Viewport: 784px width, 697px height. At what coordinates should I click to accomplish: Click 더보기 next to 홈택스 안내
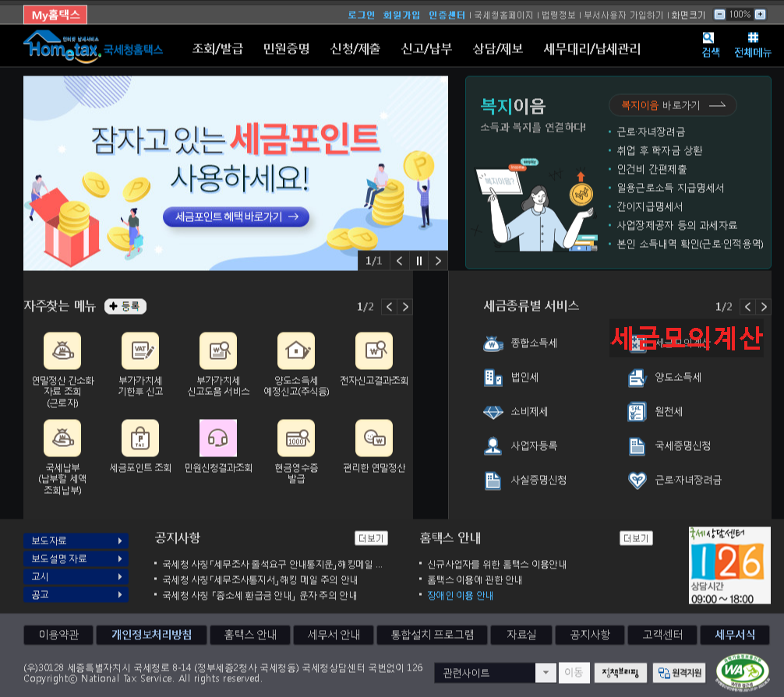tap(636, 538)
